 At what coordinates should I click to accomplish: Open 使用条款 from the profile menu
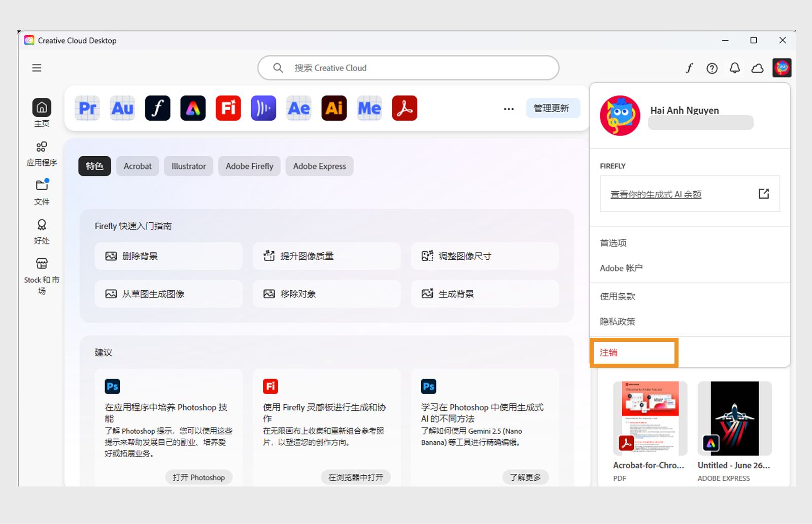(617, 296)
